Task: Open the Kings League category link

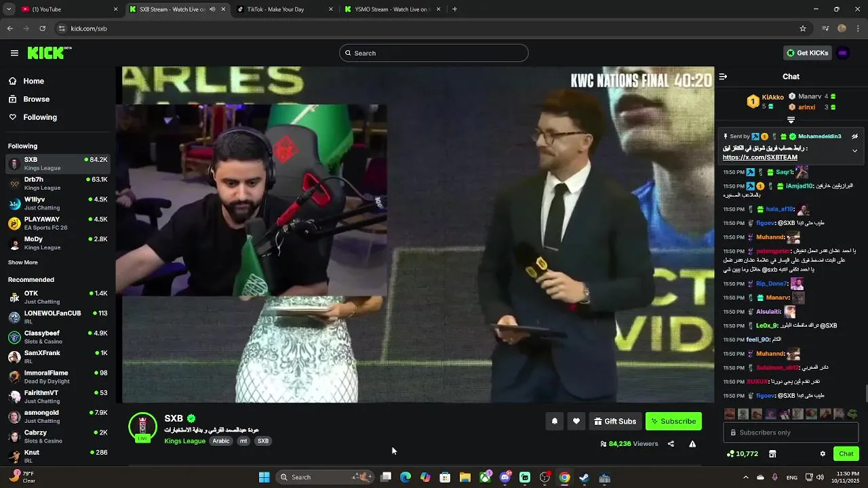Action: [184, 441]
